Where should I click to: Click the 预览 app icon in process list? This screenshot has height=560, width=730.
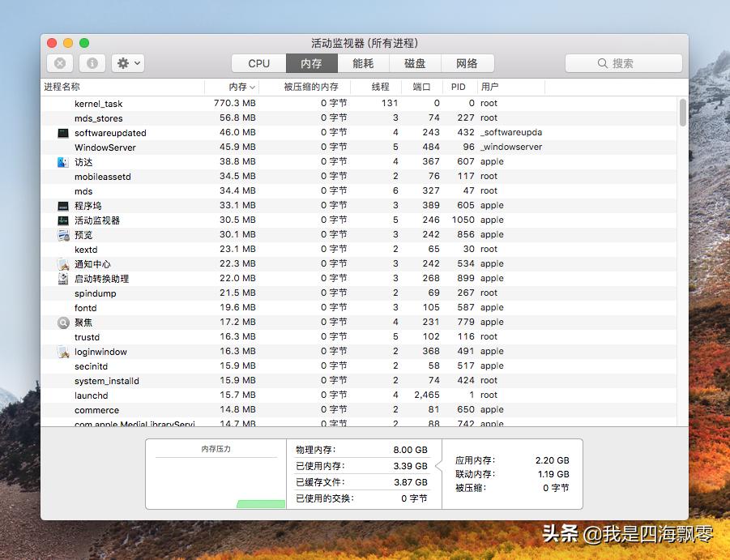(x=62, y=234)
